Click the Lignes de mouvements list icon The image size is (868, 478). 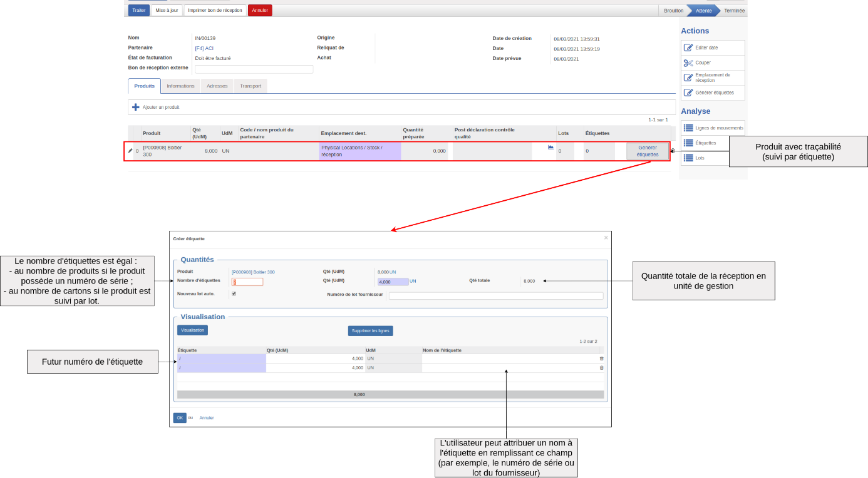[688, 128]
